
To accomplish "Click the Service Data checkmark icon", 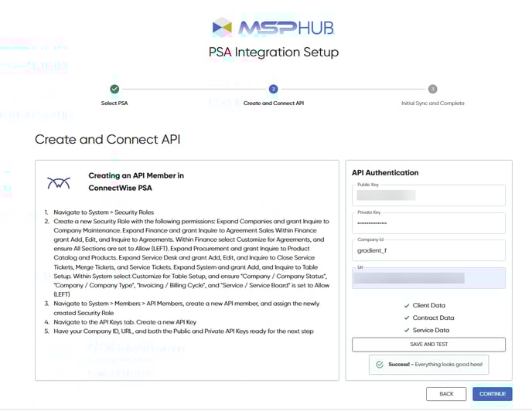I will tap(407, 331).
